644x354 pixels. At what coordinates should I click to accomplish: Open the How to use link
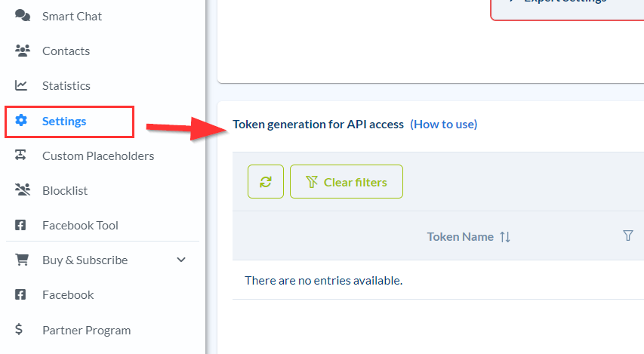443,124
